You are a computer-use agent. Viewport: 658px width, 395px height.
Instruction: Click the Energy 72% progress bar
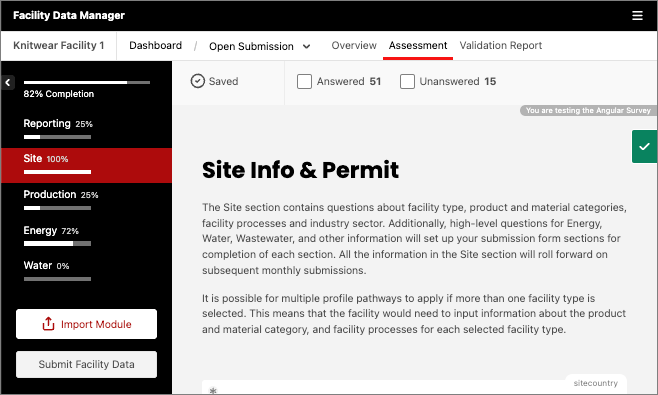57,243
